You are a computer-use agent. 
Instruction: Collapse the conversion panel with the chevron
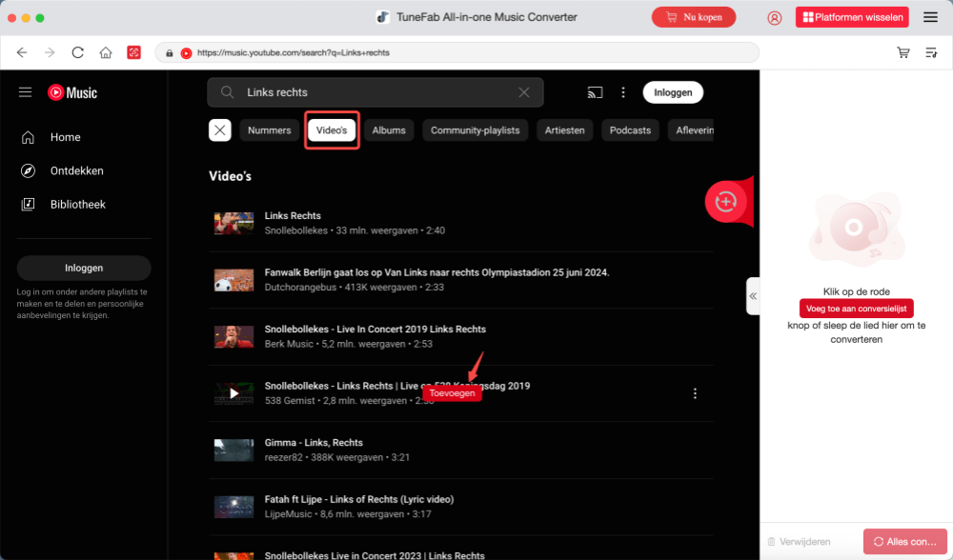pos(753,295)
